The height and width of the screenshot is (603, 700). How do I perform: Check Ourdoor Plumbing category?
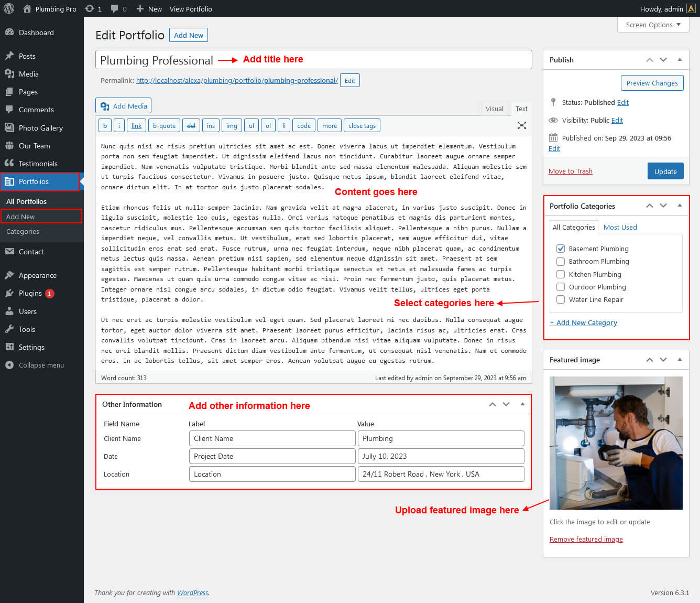pos(561,287)
